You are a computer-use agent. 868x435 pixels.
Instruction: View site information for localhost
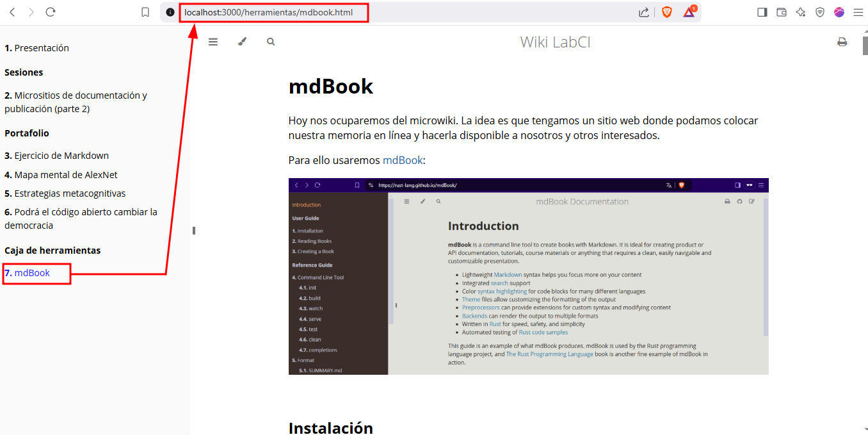tap(170, 12)
